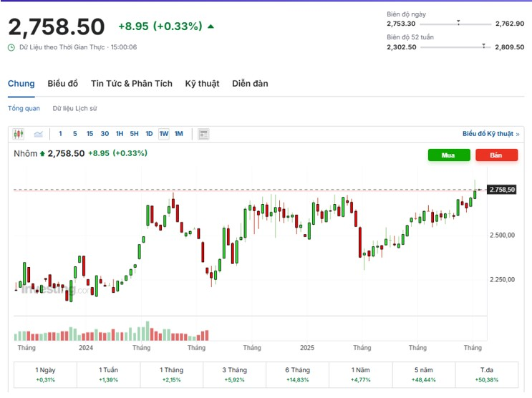Switch to the area chart icon

38,134
